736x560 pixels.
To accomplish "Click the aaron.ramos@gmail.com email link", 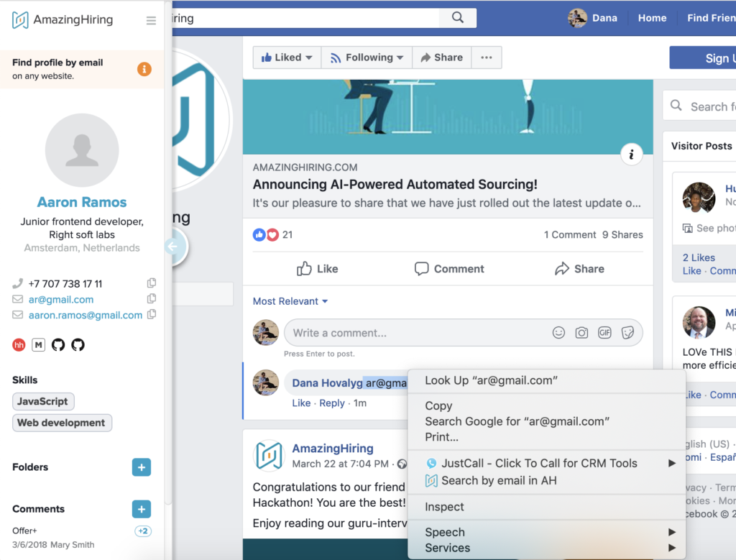I will point(86,316).
